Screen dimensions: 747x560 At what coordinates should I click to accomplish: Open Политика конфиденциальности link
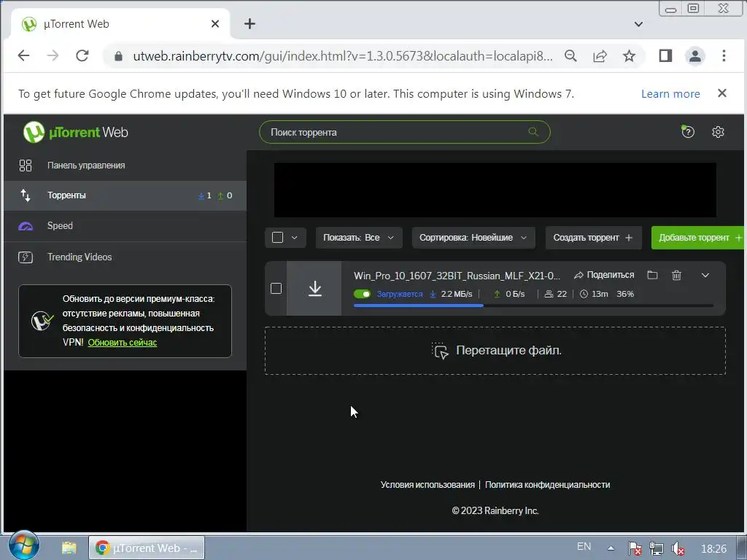[547, 485]
